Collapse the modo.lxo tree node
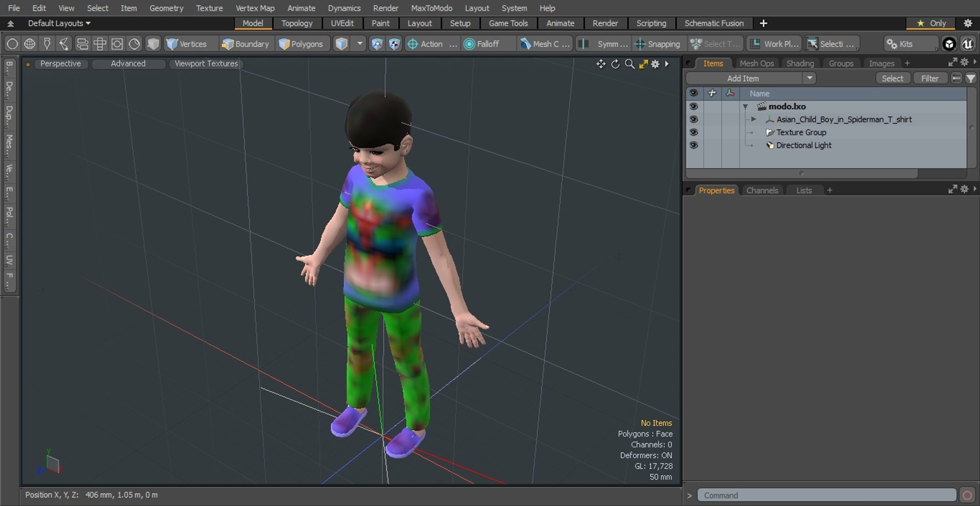The height and width of the screenshot is (506, 980). (x=745, y=107)
